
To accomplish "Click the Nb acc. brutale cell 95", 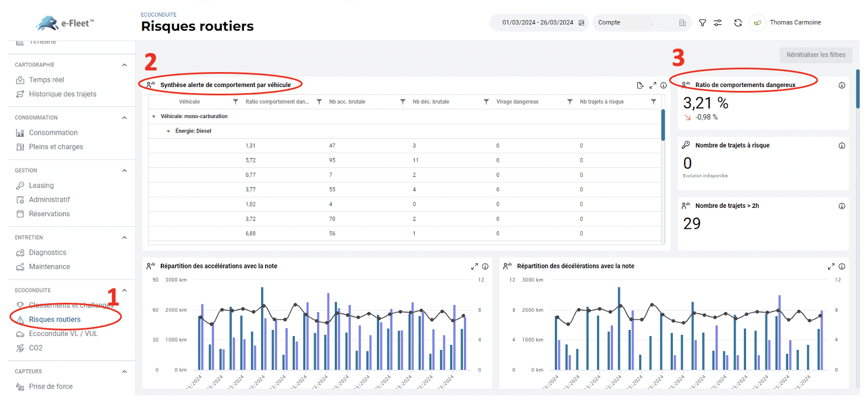I will pos(333,160).
